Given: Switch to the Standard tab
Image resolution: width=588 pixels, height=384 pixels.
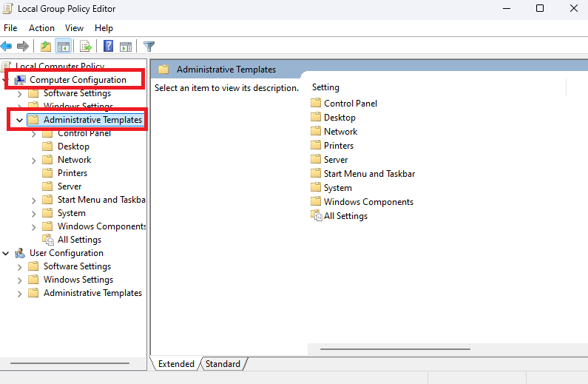Looking at the screenshot, I should click(x=223, y=364).
